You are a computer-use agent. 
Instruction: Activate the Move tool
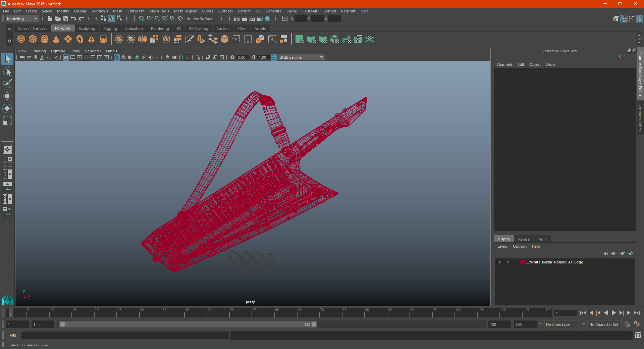click(x=7, y=96)
